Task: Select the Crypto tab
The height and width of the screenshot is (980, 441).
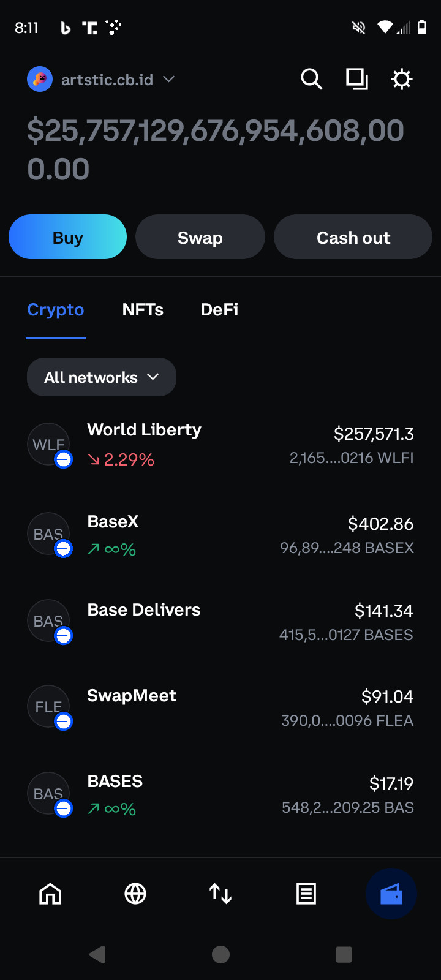Action: click(56, 310)
